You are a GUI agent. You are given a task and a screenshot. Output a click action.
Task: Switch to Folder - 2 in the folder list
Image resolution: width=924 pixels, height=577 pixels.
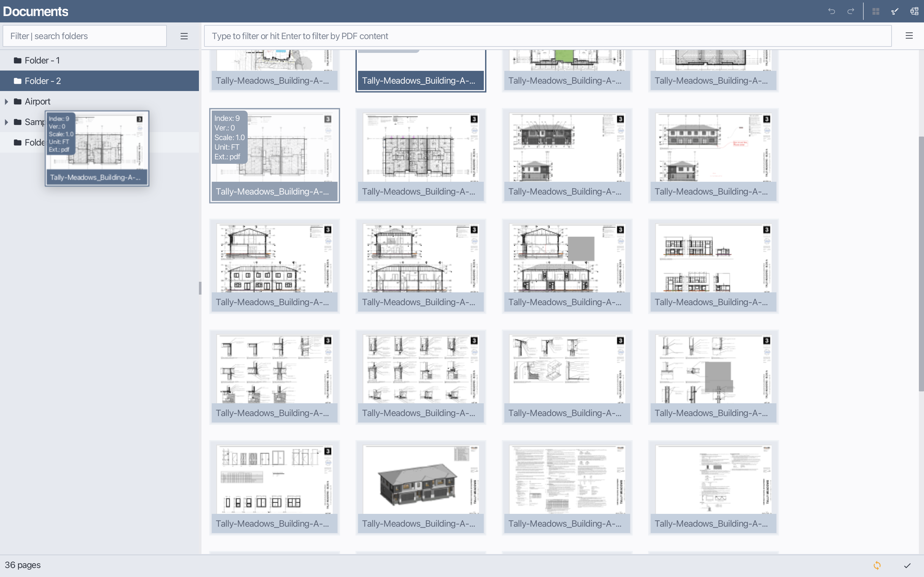(43, 80)
